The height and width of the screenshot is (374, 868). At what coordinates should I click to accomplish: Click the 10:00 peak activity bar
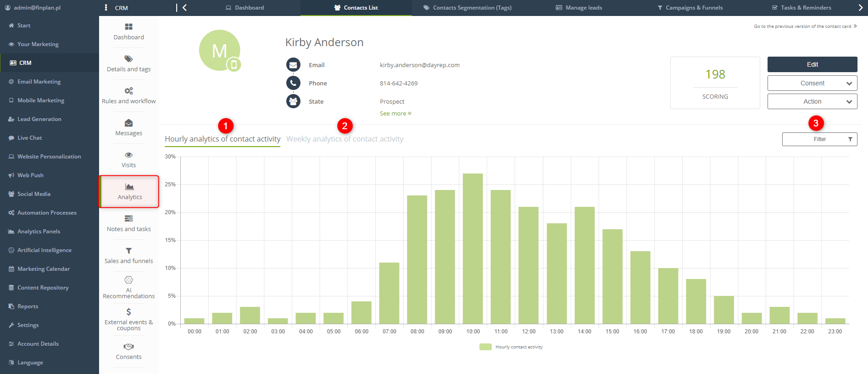coord(473,249)
